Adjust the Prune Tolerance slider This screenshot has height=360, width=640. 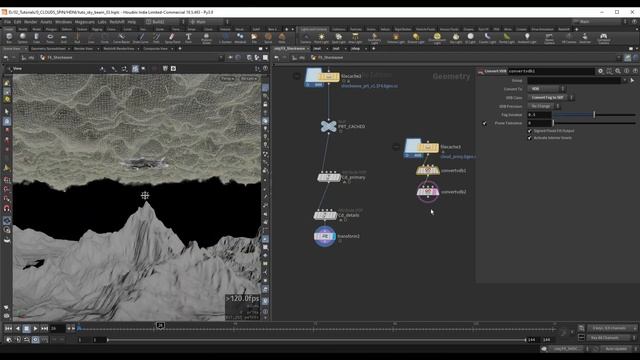click(594, 123)
